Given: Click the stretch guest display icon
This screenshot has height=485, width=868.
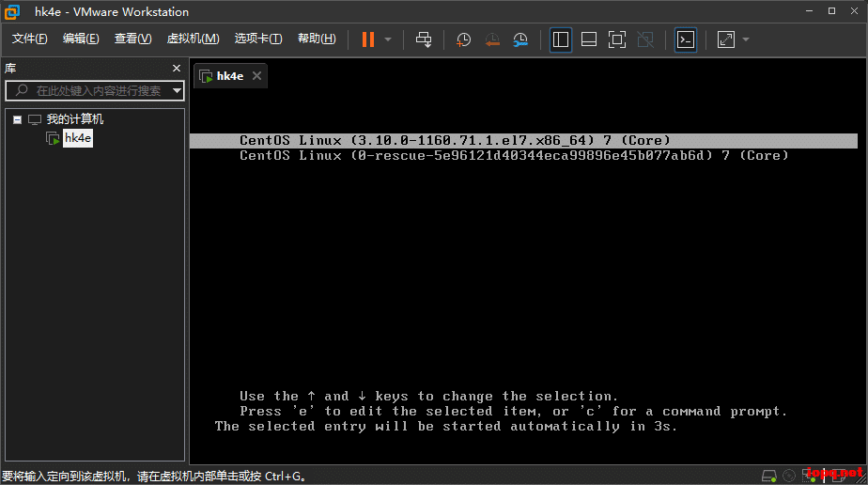Looking at the screenshot, I should (726, 39).
